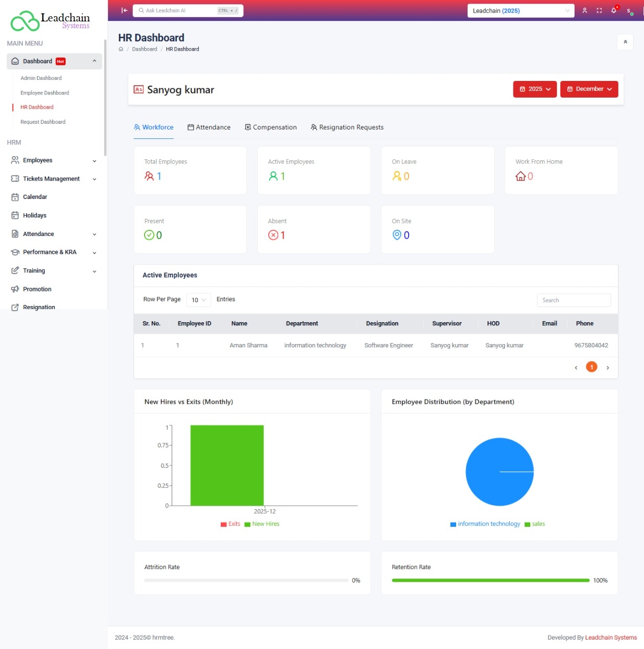Click Leadchain Systems in the footer

pos(611,638)
